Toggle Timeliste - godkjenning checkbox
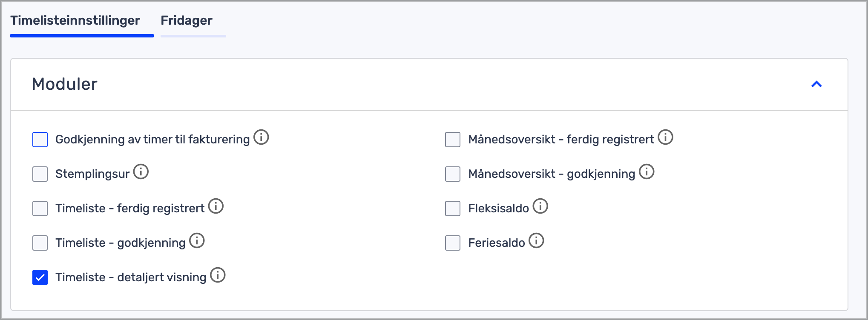The image size is (868, 320). click(40, 243)
